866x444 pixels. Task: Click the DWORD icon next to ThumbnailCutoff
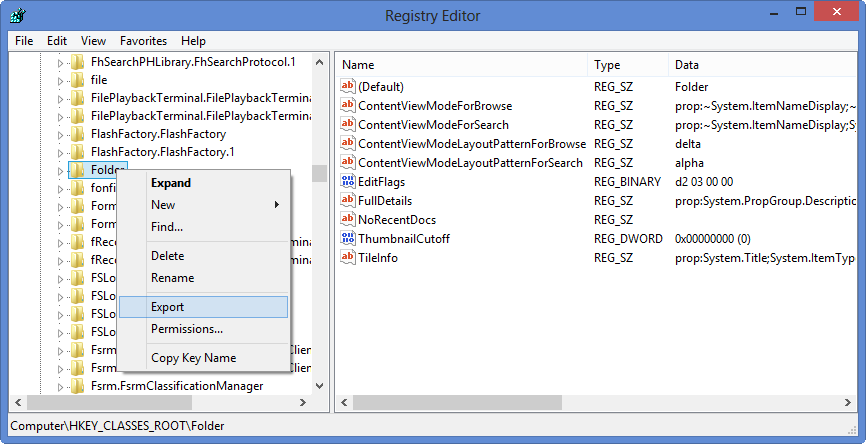(x=348, y=239)
